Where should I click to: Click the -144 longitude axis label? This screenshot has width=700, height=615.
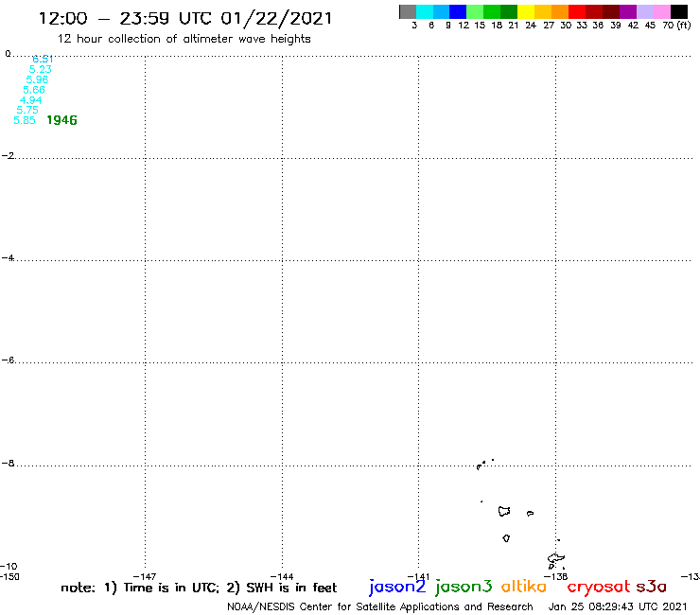pos(282,576)
